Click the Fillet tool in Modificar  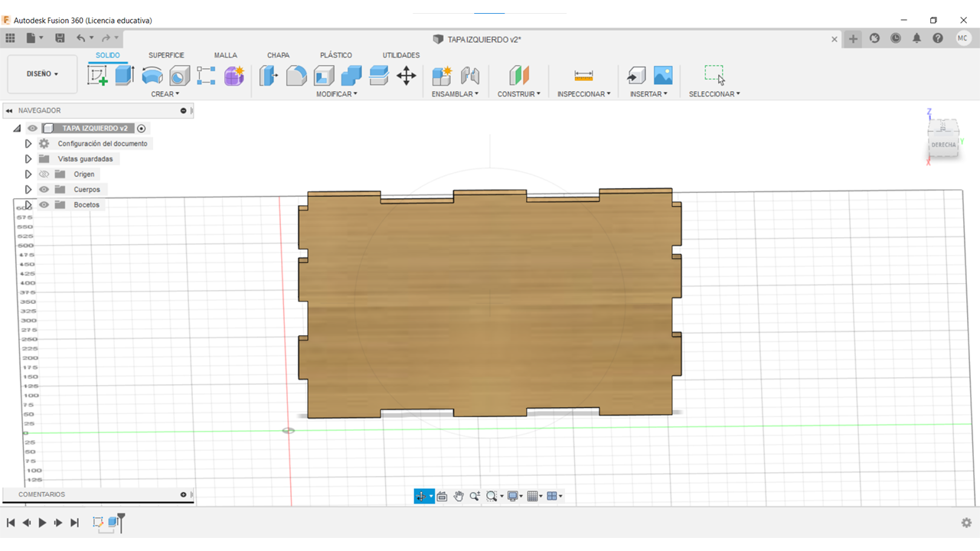296,75
